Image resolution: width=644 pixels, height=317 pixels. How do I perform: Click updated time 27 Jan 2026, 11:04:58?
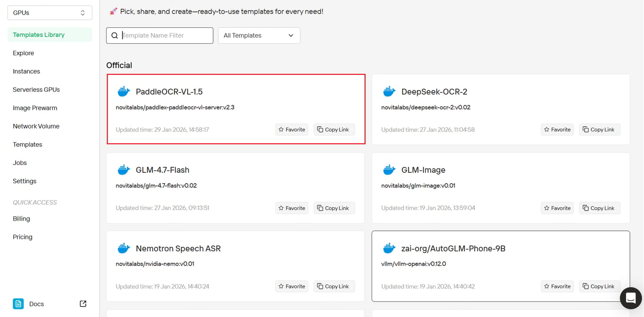428,130
